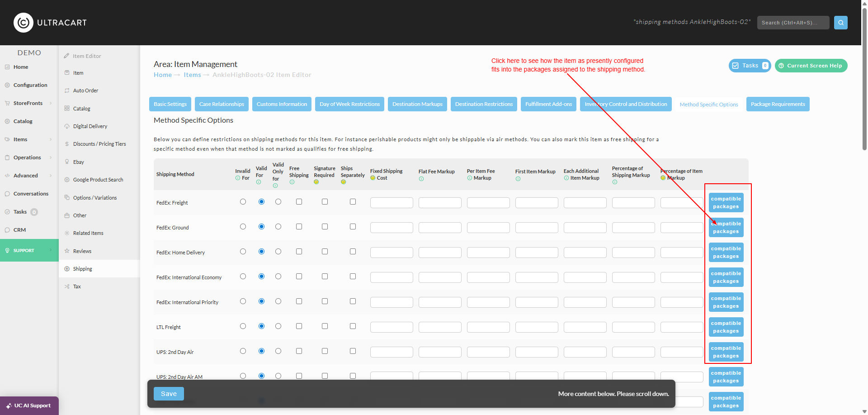The image size is (868, 415).
Task: Click help icon under First Item Markup
Action: [x=518, y=179]
